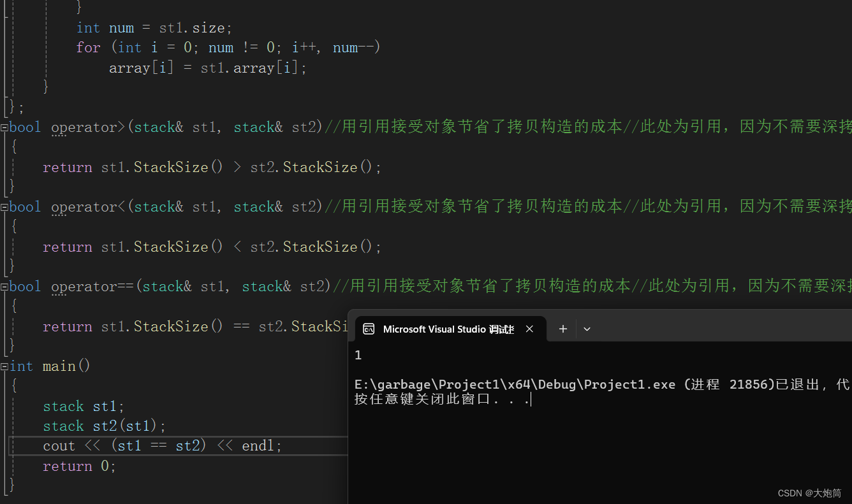The width and height of the screenshot is (852, 504).
Task: Collapse the operator== function fold toggle
Action: [4, 287]
